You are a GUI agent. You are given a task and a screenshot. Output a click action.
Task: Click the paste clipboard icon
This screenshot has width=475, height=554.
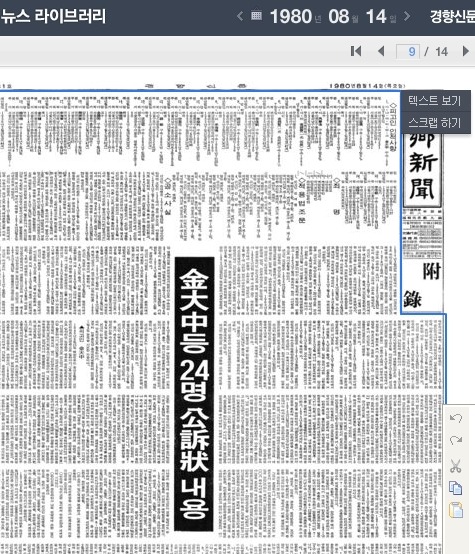[x=456, y=510]
